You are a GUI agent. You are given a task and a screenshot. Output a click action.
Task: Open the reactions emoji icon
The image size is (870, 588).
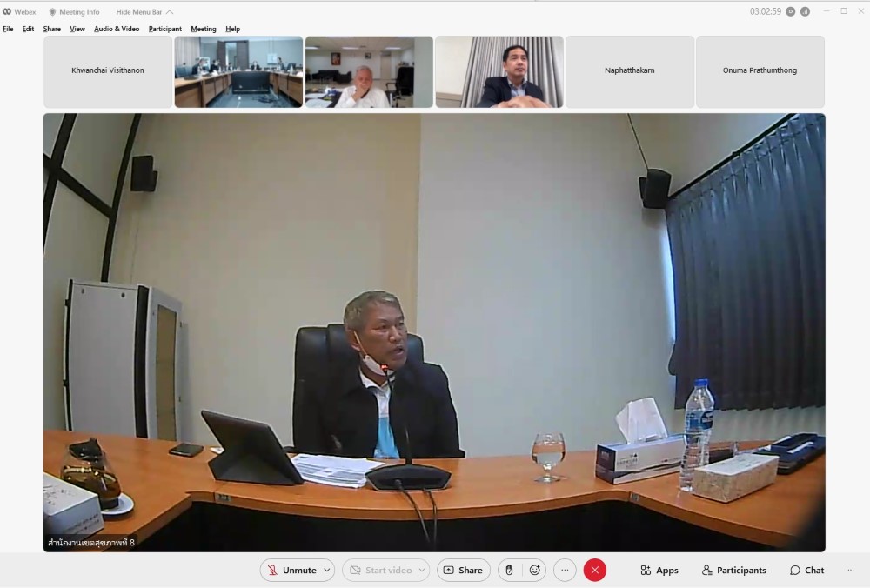pyautogui.click(x=534, y=571)
